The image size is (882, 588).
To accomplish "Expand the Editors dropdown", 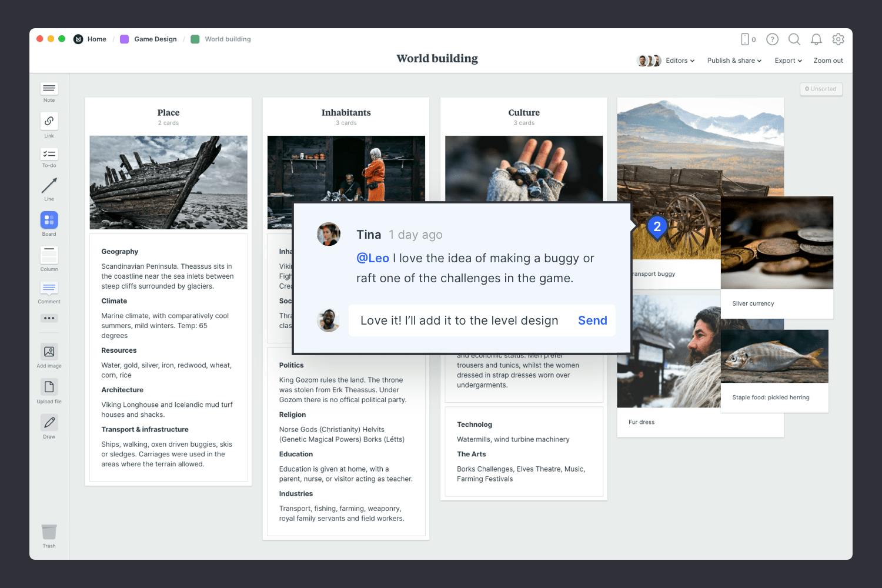I will tap(679, 61).
